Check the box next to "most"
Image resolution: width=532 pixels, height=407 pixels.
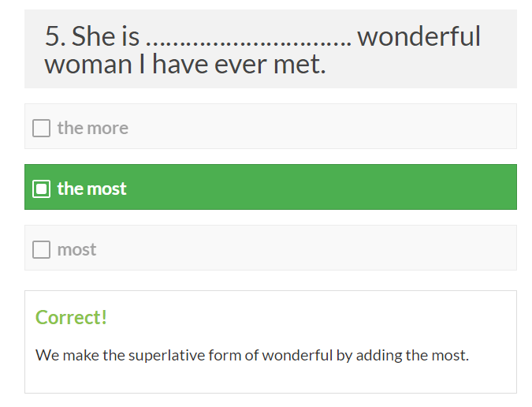point(41,249)
